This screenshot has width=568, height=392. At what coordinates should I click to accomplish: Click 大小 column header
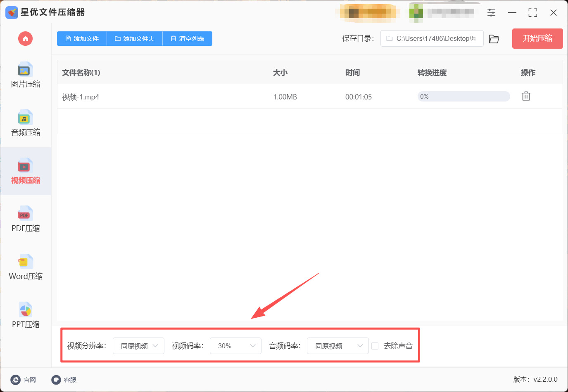[280, 73]
